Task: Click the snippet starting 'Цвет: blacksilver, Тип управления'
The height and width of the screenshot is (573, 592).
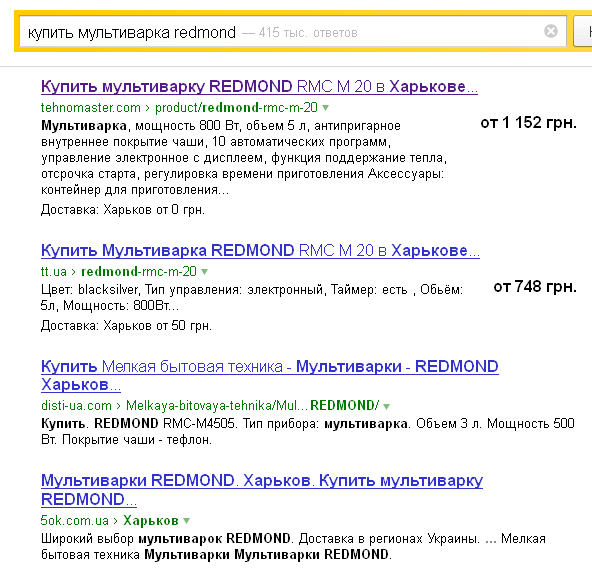Action: (252, 297)
